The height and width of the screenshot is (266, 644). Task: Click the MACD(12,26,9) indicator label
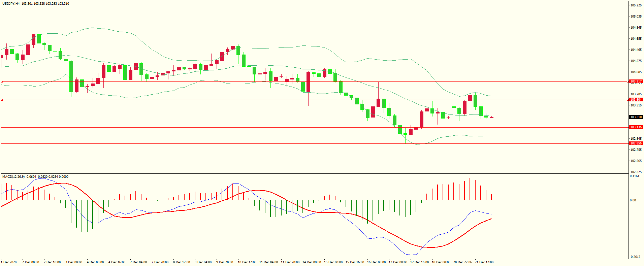[x=13, y=177]
